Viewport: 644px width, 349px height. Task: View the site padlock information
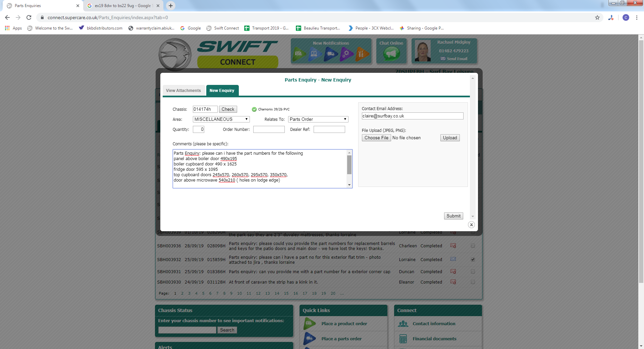coord(42,17)
